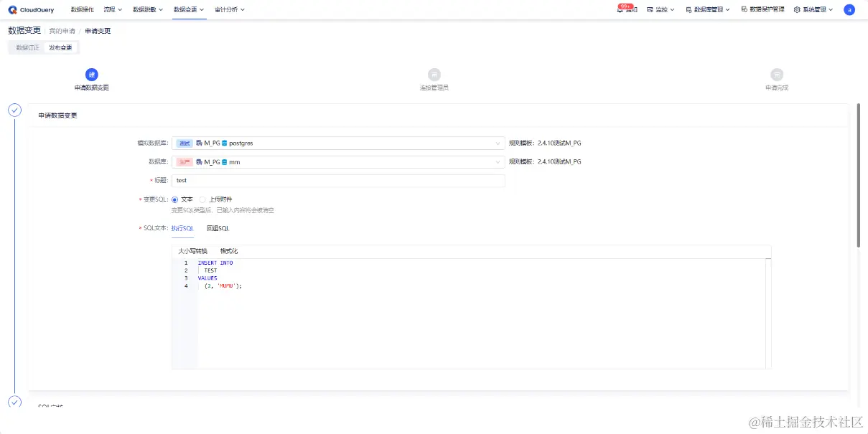The height and width of the screenshot is (434, 868).
Task: Expand the 模拟数据库 dropdown arrow
Action: [x=498, y=143]
